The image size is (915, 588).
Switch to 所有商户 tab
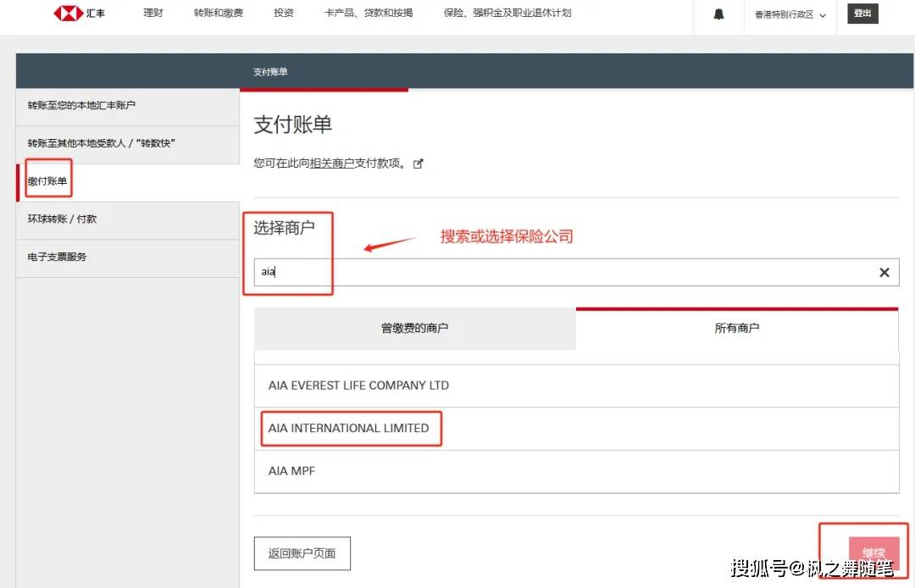(737, 329)
